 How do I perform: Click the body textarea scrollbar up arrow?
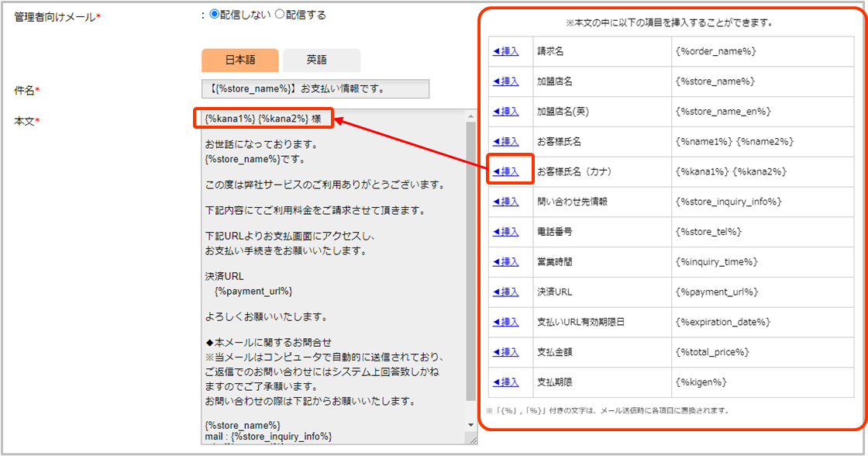pos(470,116)
